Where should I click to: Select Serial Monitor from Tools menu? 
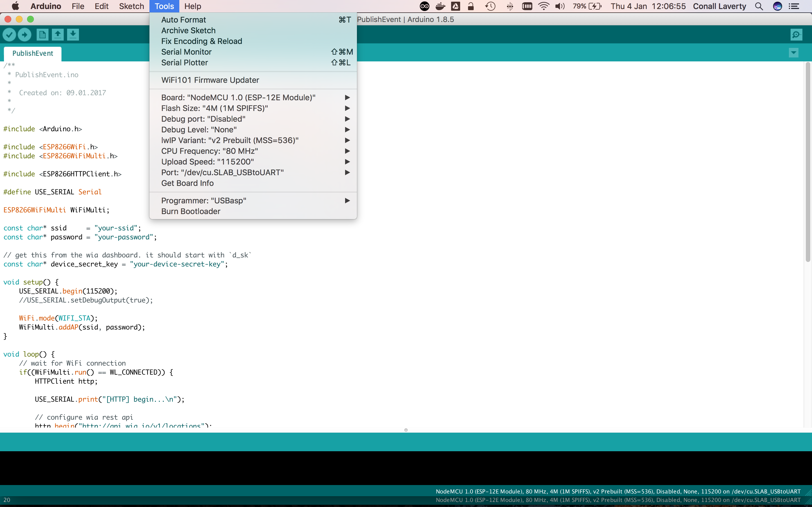tap(186, 52)
